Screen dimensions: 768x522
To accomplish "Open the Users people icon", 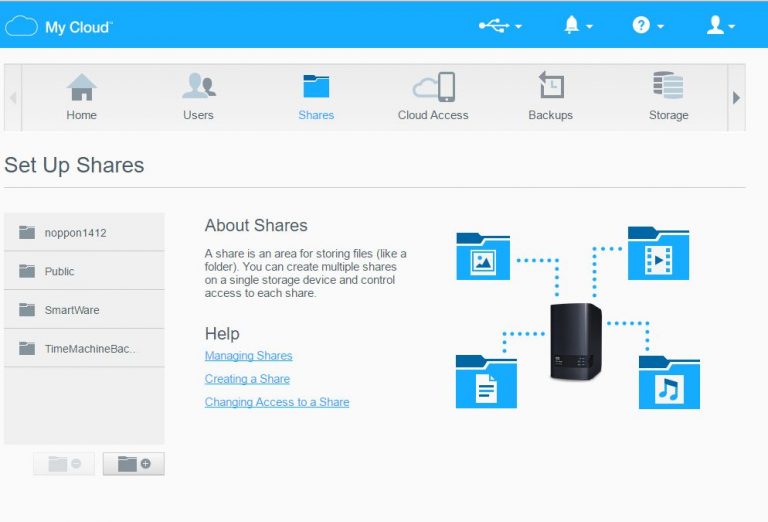I will point(198,86).
